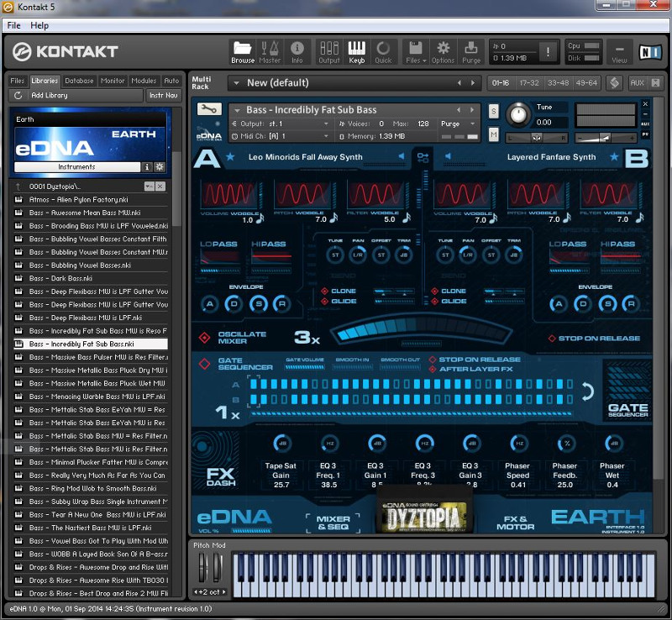Open the multi rack preset dropdown
This screenshot has width=672, height=620.
pos(237,83)
